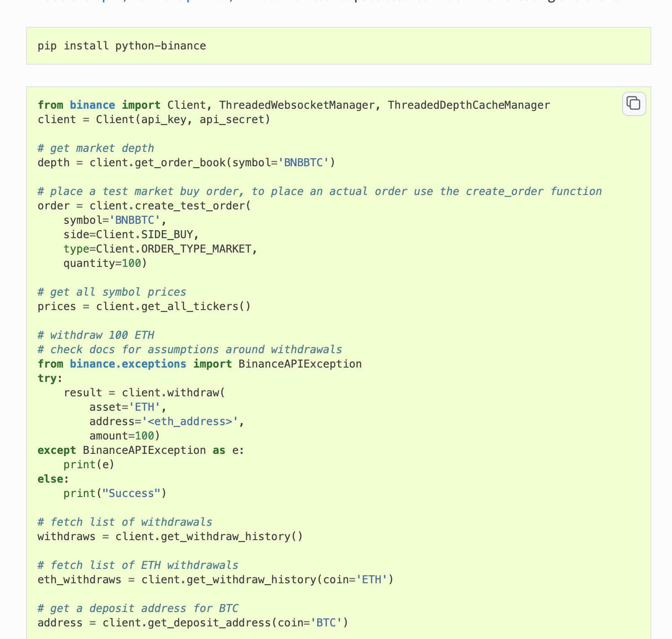Click the 'from binance import Client' line
Viewport: 672px width, 639px height.
[294, 105]
